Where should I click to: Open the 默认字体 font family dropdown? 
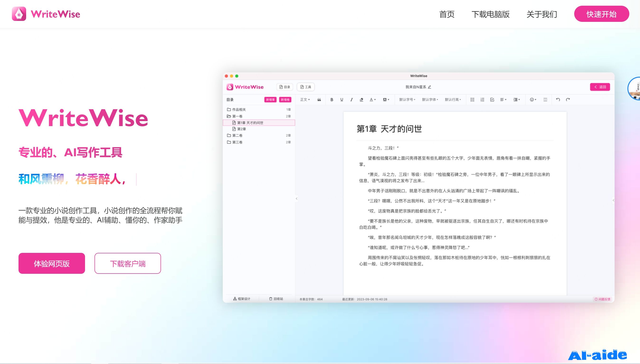430,99
